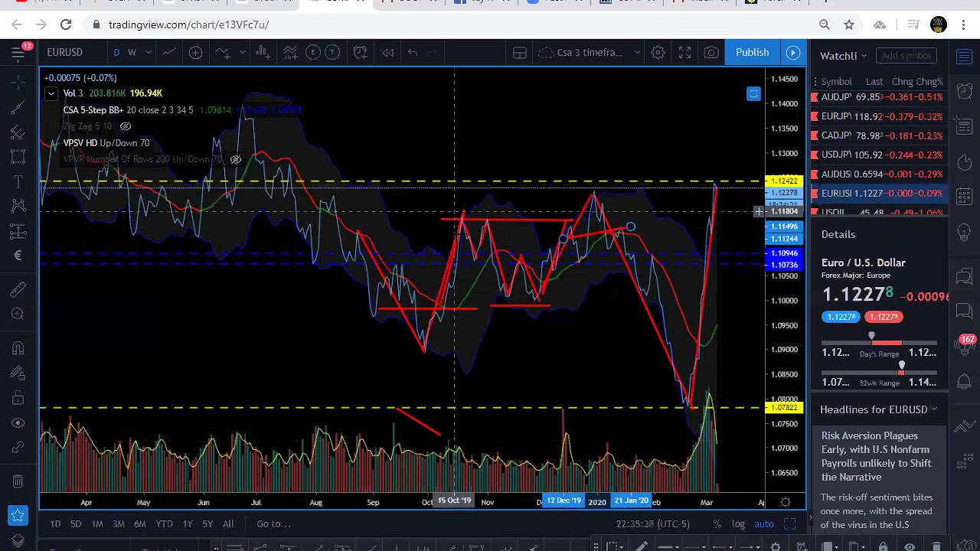This screenshot has height=551, width=980.
Task: Open the main hamburger menu with 12 badge
Action: (x=18, y=52)
